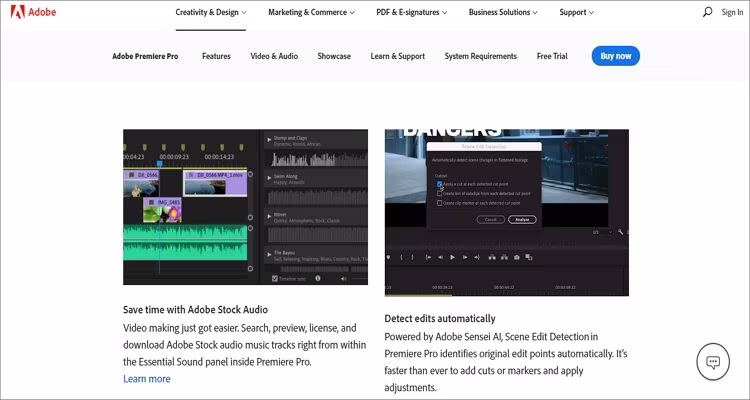Click the Export Frame camera icon

coord(517,257)
